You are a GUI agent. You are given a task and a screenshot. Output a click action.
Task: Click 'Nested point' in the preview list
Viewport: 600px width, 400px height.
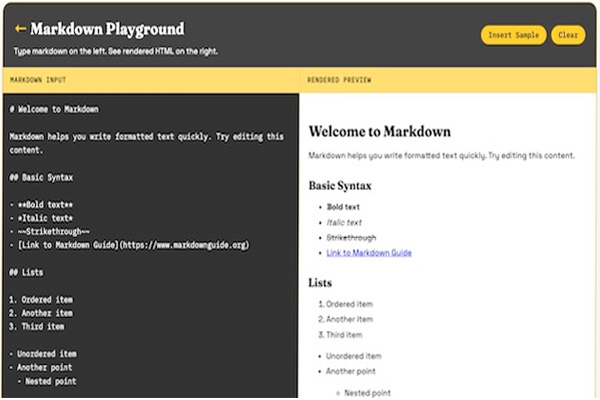tap(367, 393)
